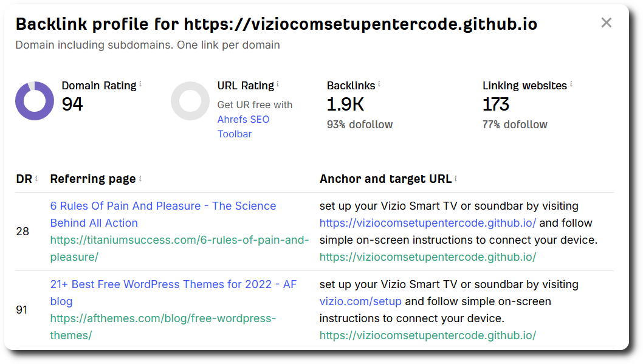The height and width of the screenshot is (364, 643).
Task: Open titaniumsuccess.com referring page URL
Action: coord(179,249)
